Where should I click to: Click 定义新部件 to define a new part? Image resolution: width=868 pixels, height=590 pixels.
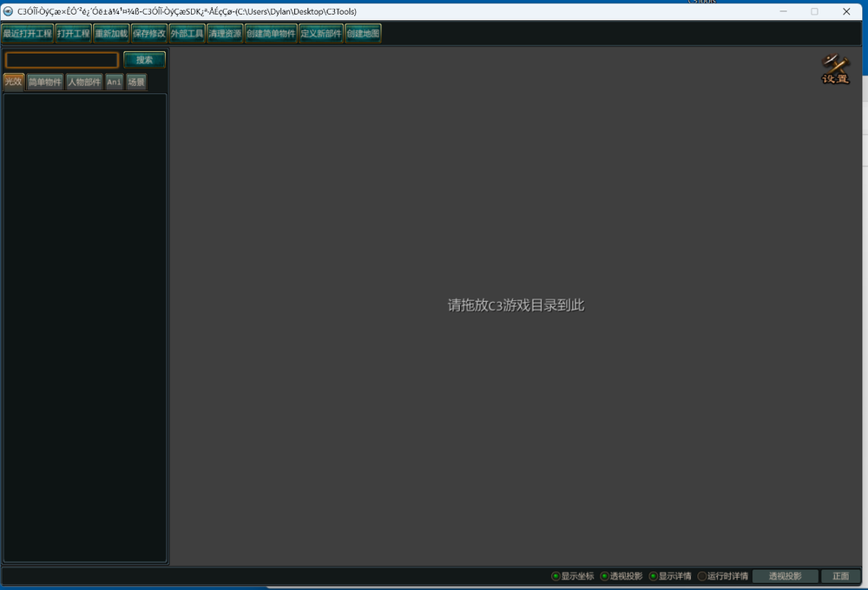(x=319, y=33)
